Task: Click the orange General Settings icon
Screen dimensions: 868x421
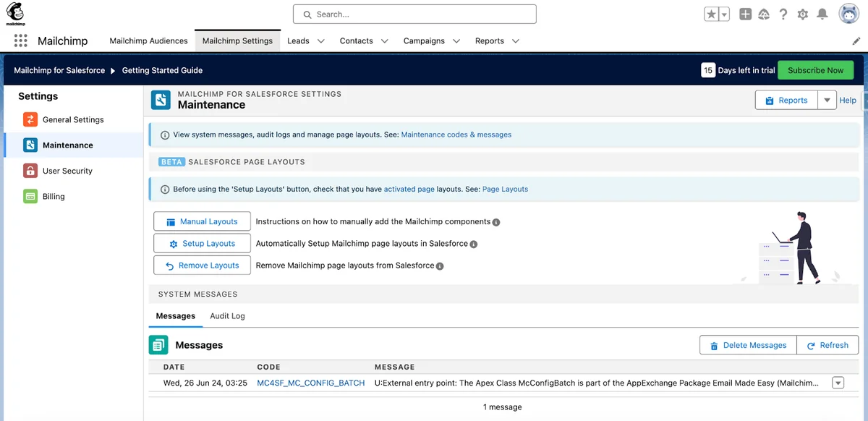Action: pyautogui.click(x=30, y=119)
